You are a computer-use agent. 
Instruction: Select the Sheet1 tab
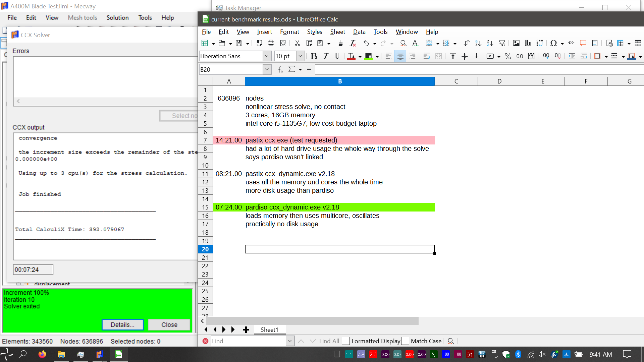click(x=269, y=329)
